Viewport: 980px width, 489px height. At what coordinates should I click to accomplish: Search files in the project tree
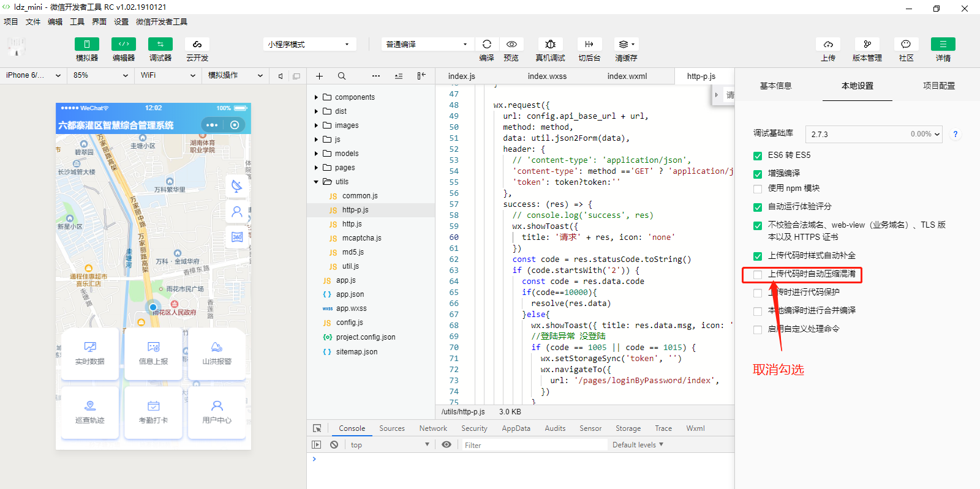pos(342,76)
